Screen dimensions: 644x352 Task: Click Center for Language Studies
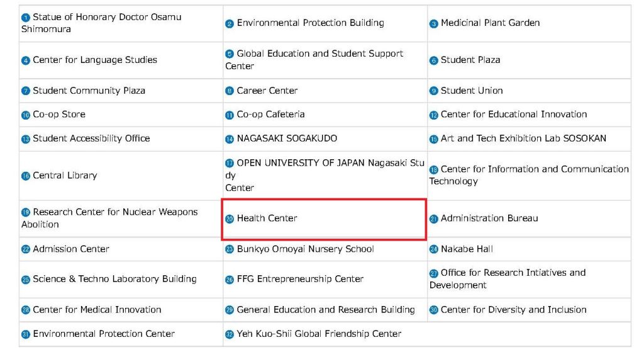tap(95, 60)
